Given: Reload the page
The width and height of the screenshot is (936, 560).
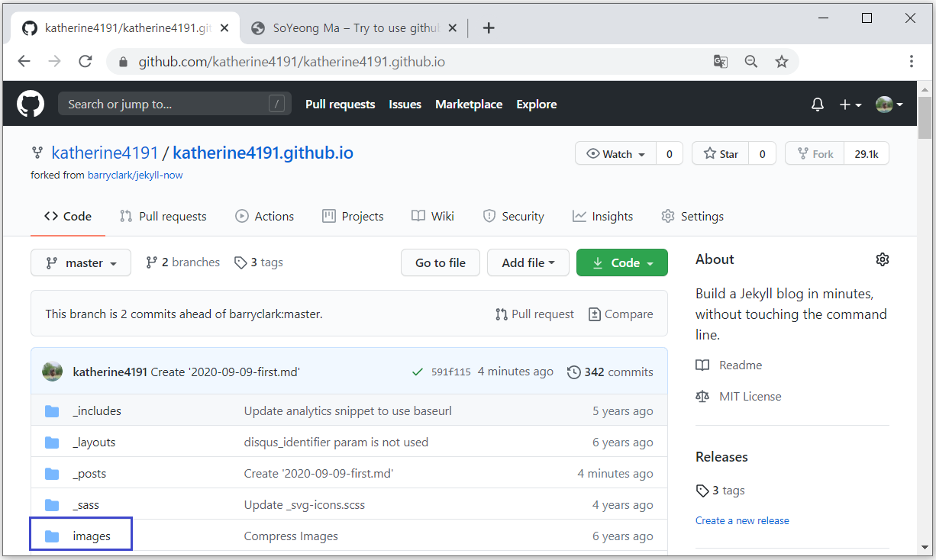Looking at the screenshot, I should pos(86,62).
